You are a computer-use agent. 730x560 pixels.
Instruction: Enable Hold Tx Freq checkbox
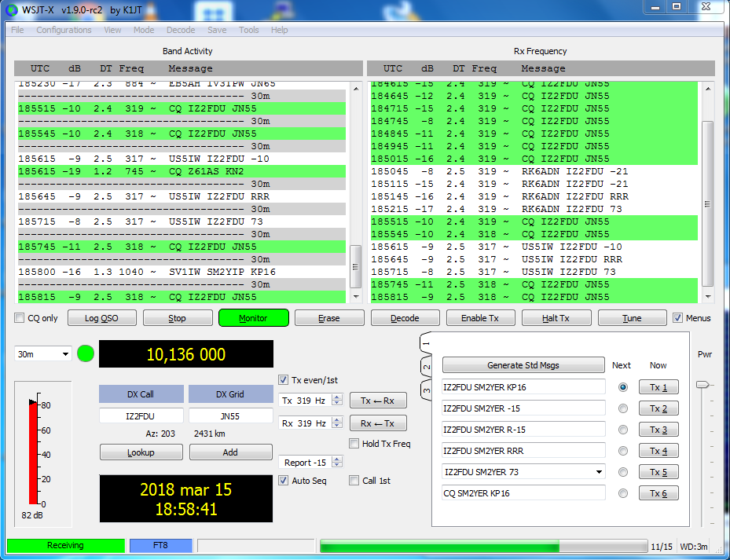tap(354, 444)
